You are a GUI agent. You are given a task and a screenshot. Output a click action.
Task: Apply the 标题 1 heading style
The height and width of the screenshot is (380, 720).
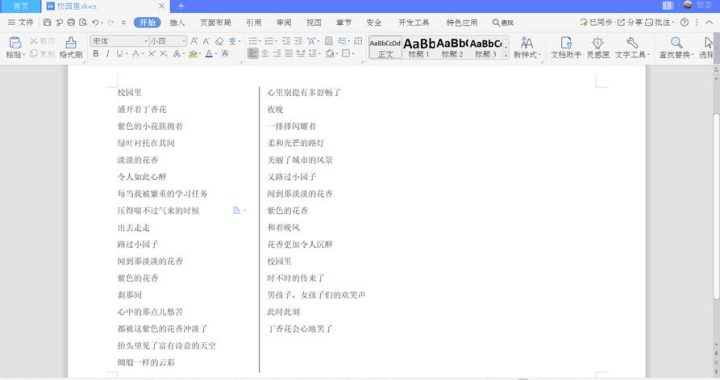(419, 48)
